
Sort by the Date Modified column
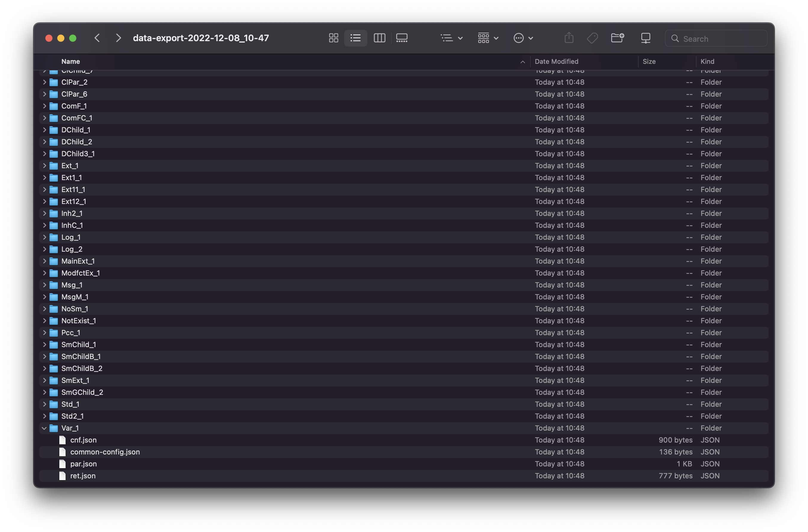556,61
